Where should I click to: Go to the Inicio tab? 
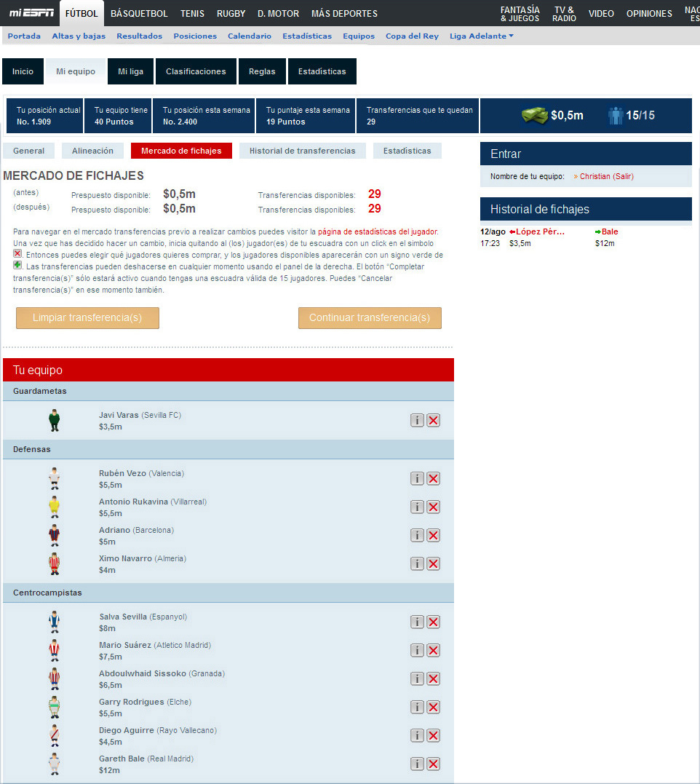coord(23,71)
